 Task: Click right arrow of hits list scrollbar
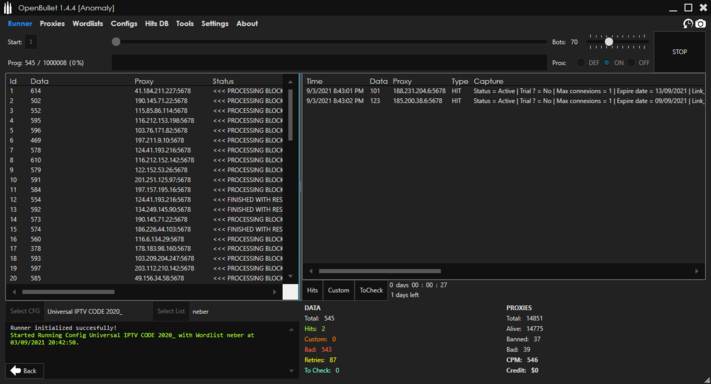pyautogui.click(x=697, y=271)
